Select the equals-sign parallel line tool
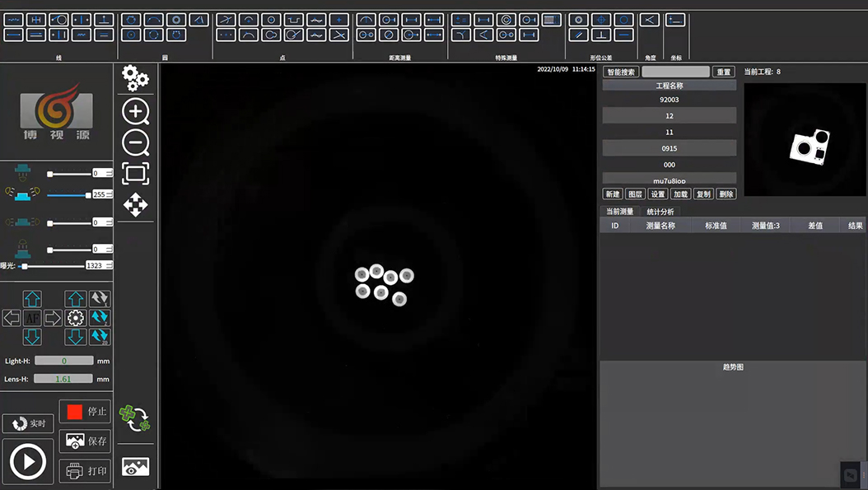 click(104, 35)
